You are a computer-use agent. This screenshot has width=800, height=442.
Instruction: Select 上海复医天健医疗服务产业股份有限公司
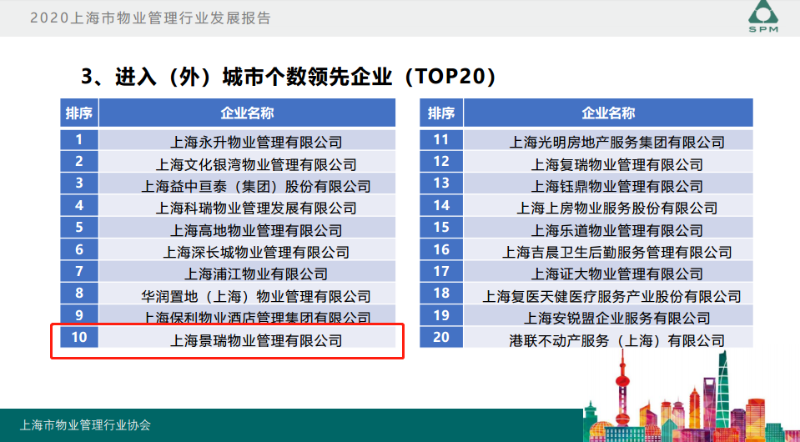pyautogui.click(x=611, y=296)
